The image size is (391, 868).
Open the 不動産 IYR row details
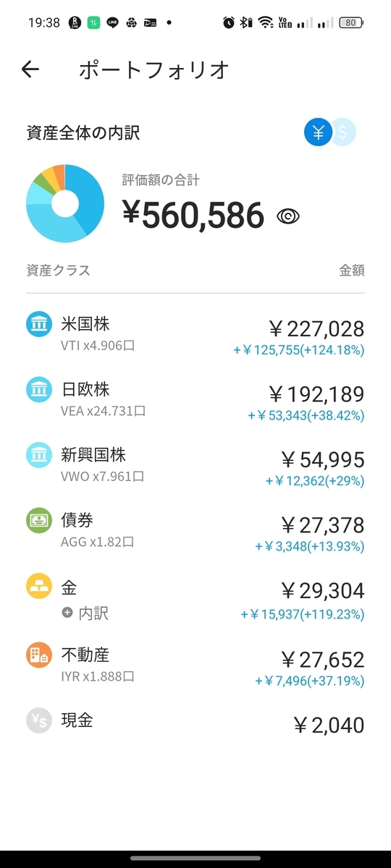pyautogui.click(x=195, y=665)
